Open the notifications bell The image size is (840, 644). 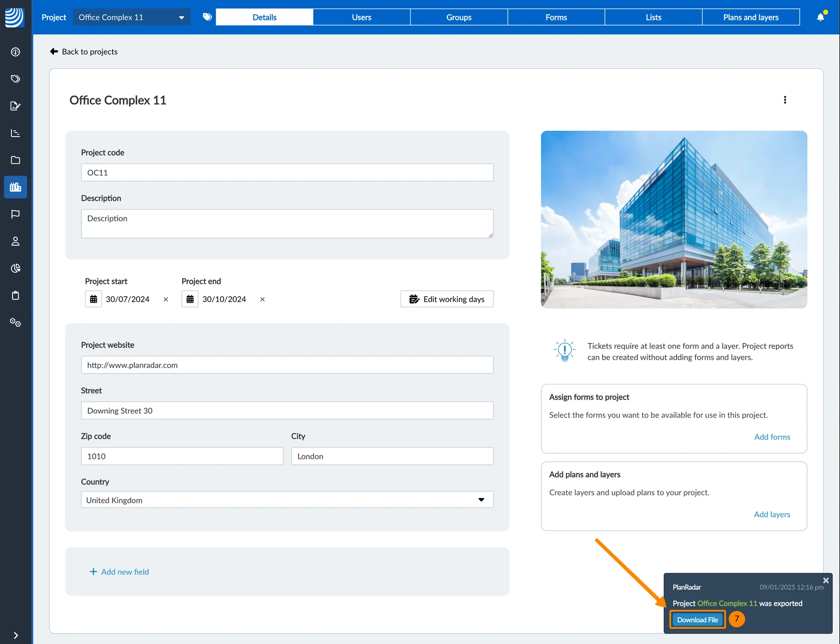click(x=821, y=17)
